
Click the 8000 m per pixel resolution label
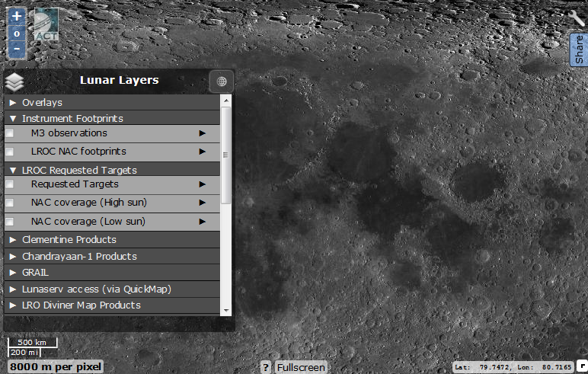click(x=56, y=366)
